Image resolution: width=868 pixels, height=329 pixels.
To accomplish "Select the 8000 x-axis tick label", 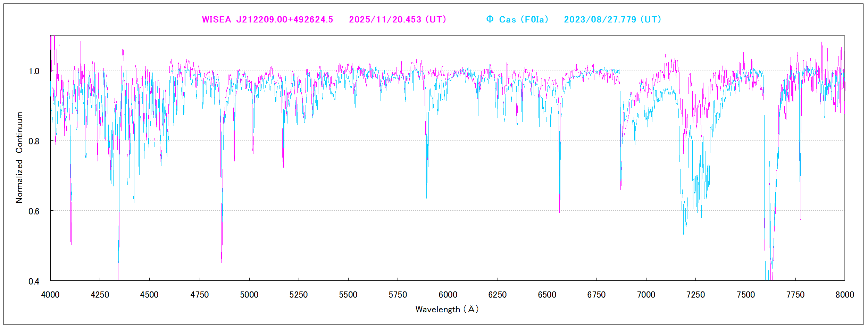I will tap(844, 295).
